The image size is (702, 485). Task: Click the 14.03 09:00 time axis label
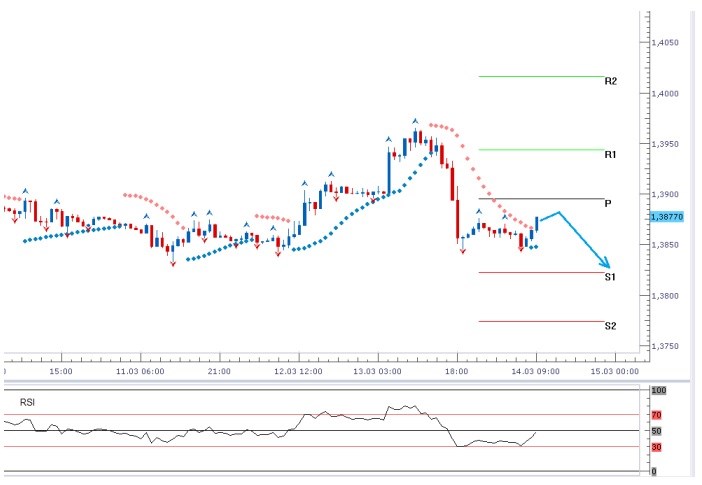tap(535, 371)
